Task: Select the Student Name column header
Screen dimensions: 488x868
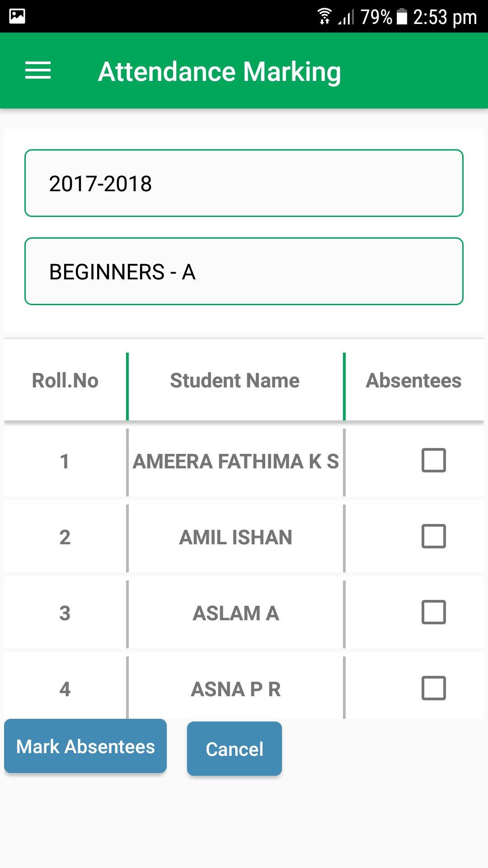Action: coord(235,381)
